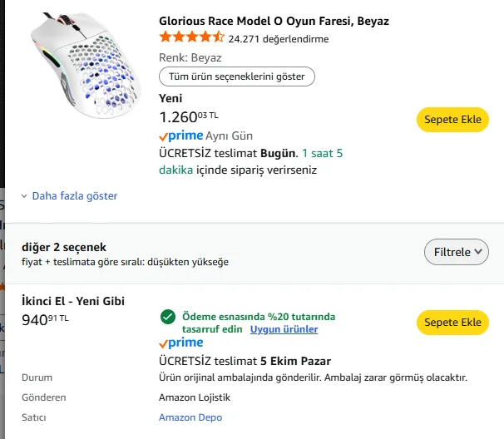
Task: Expand the Daha fazla göster section
Action: point(74,196)
